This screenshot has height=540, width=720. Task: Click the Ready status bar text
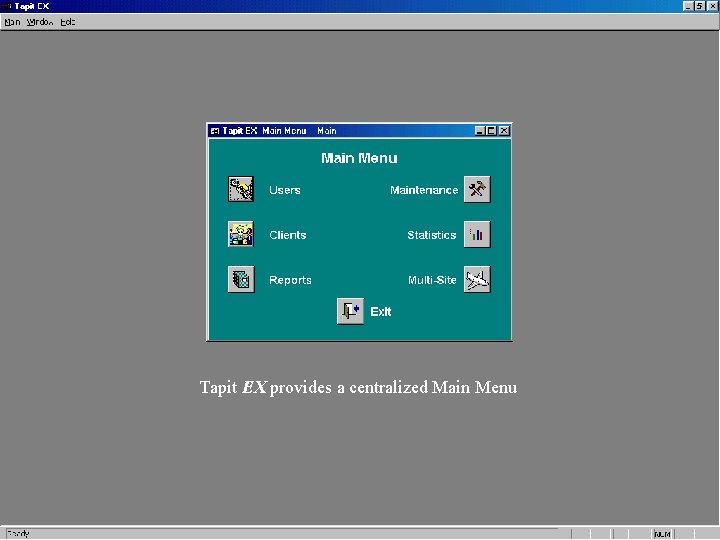coord(18,534)
